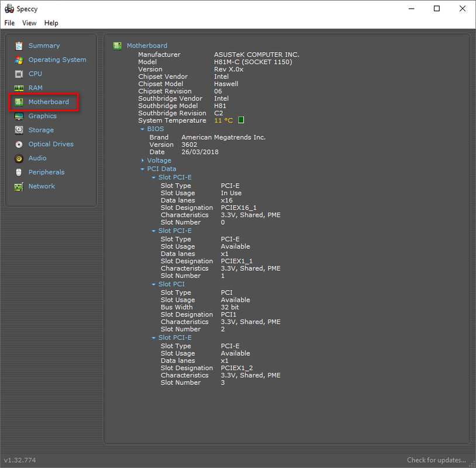Viewport: 476px width, 468px height.
Task: Click the PCI Data heading label
Action: 161,169
